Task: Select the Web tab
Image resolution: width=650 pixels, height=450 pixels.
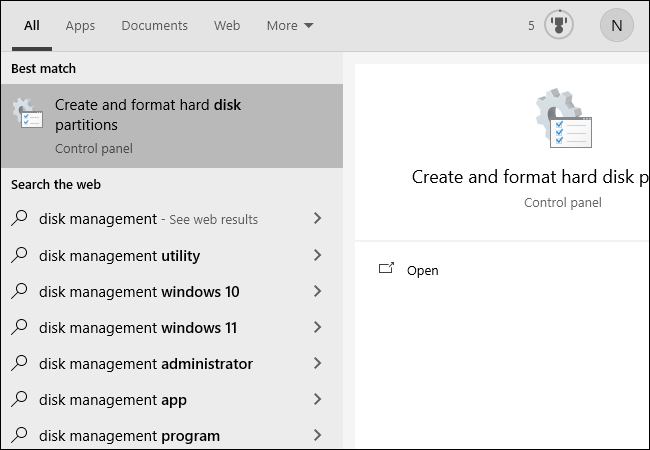Action: [227, 26]
